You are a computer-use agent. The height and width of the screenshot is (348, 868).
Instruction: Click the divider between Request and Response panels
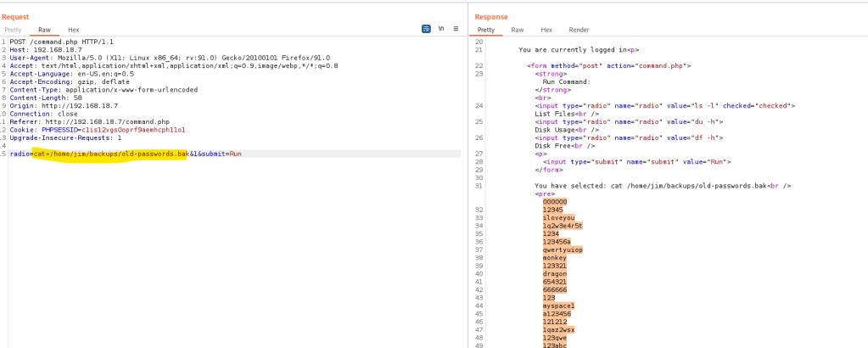(x=468, y=170)
